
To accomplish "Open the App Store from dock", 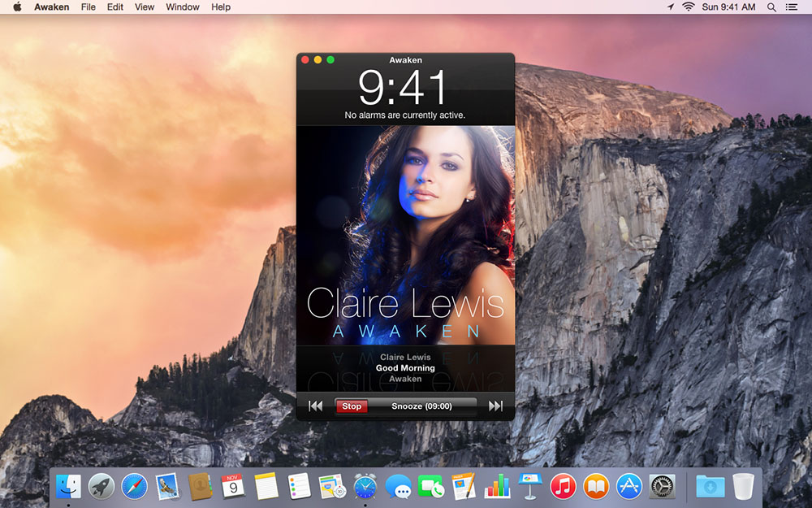I will pyautogui.click(x=629, y=487).
